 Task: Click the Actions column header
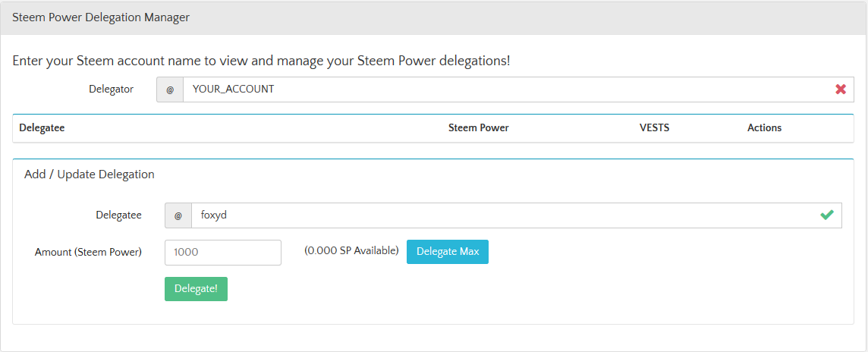(x=764, y=128)
